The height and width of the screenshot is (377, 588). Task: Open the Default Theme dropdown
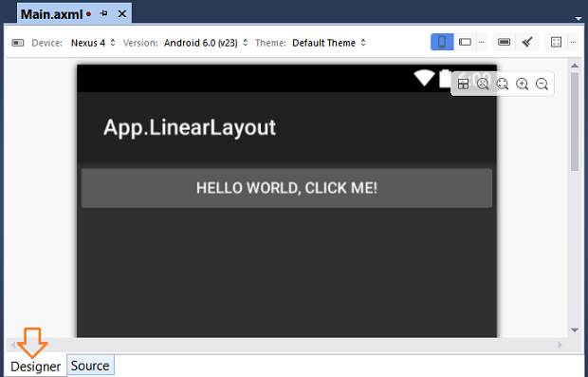[x=328, y=43]
